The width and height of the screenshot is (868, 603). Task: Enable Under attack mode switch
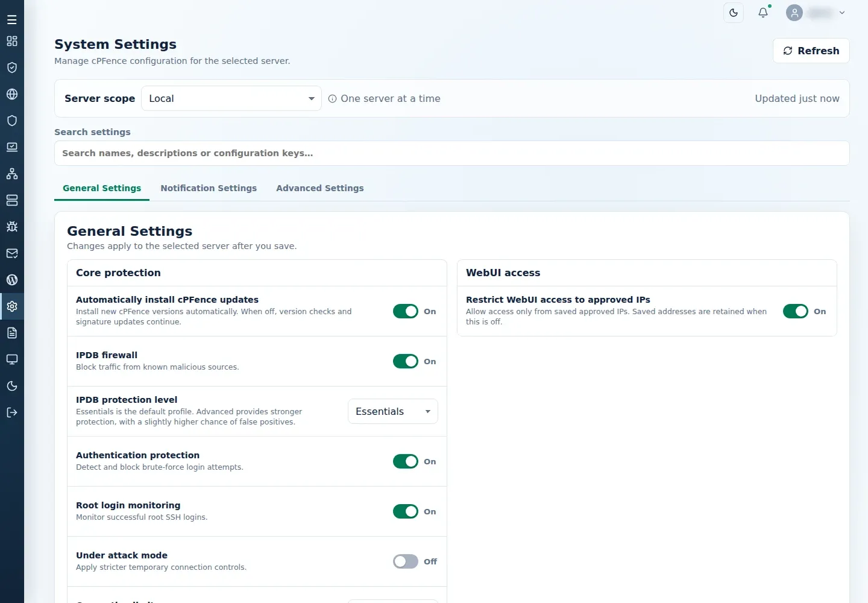pyautogui.click(x=406, y=561)
